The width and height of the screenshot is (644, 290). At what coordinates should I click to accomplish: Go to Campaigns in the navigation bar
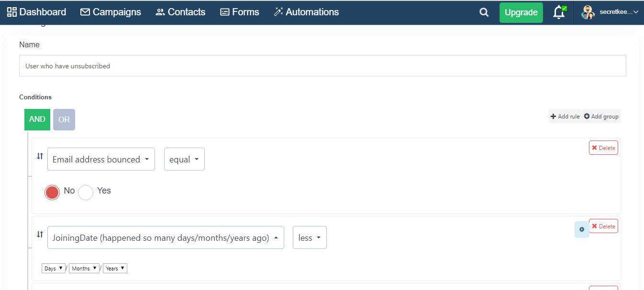(x=111, y=12)
